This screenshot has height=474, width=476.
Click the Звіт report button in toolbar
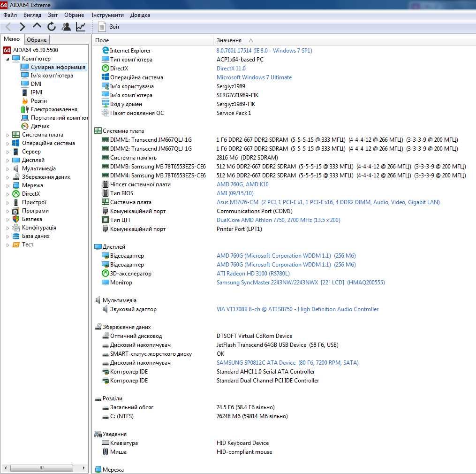pyautogui.click(x=109, y=27)
